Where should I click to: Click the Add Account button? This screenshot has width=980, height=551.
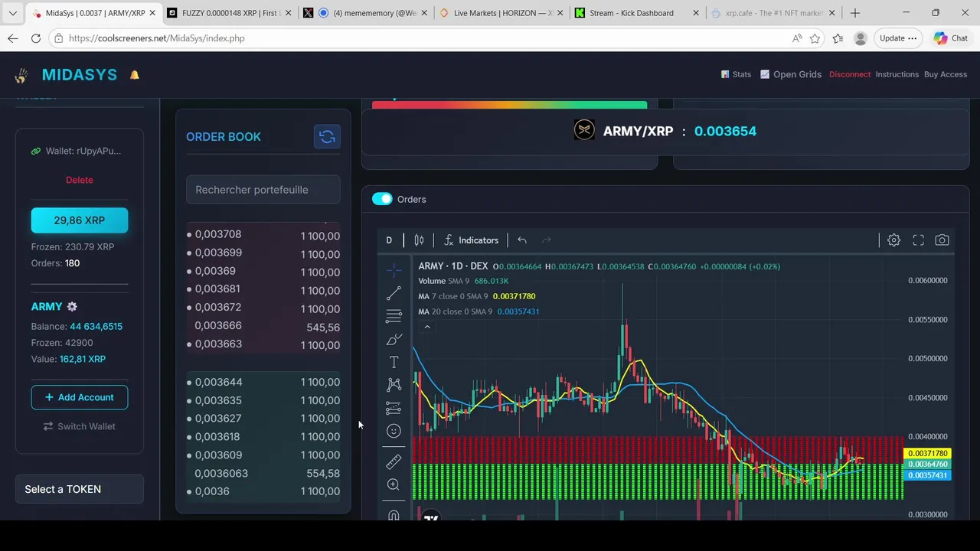point(80,397)
